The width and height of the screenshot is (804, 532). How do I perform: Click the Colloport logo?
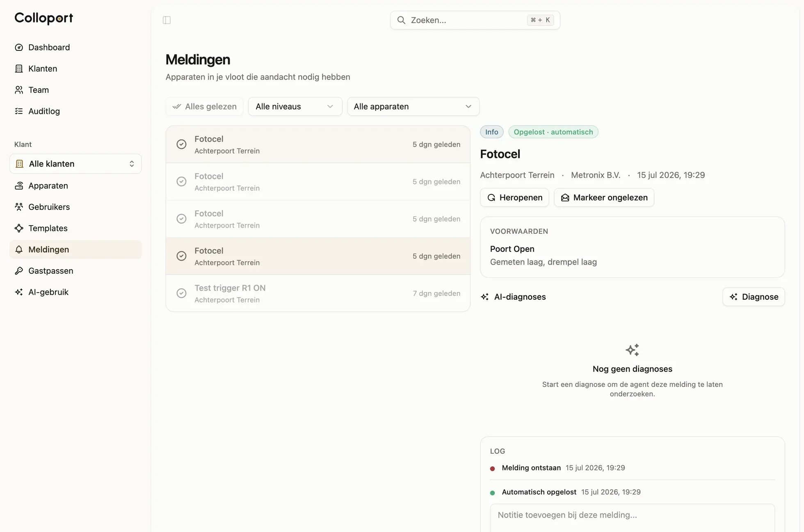[44, 18]
